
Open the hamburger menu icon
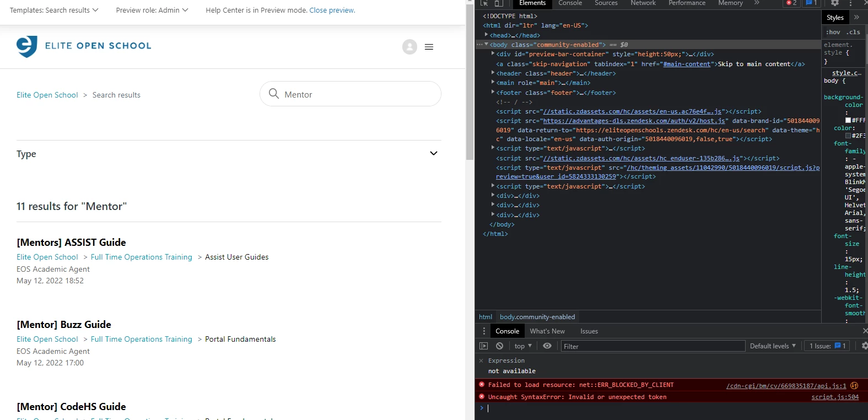tap(429, 47)
